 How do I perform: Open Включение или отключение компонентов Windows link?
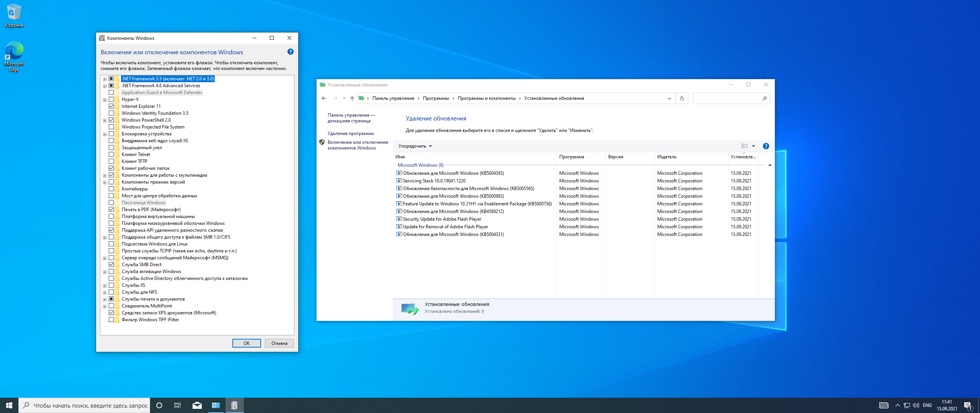[358, 145]
